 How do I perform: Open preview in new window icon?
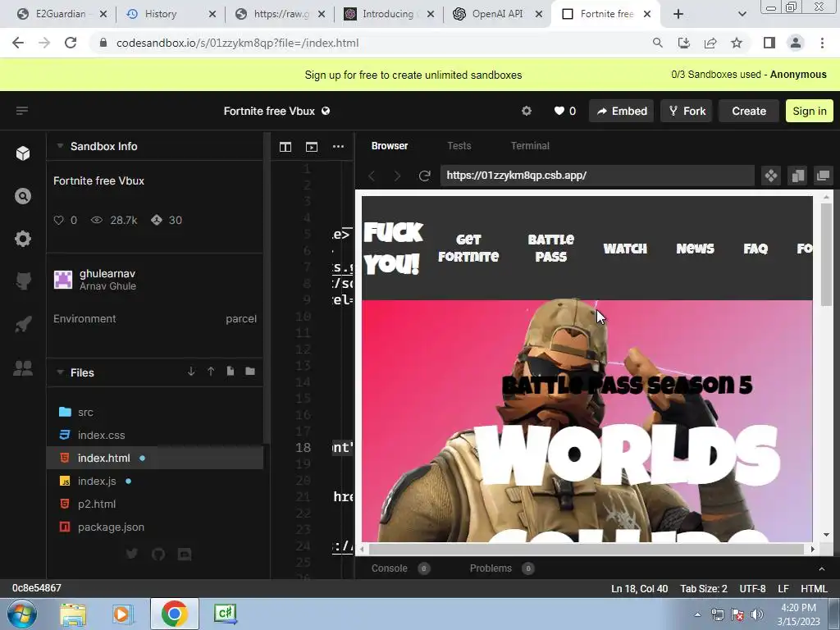pos(823,176)
